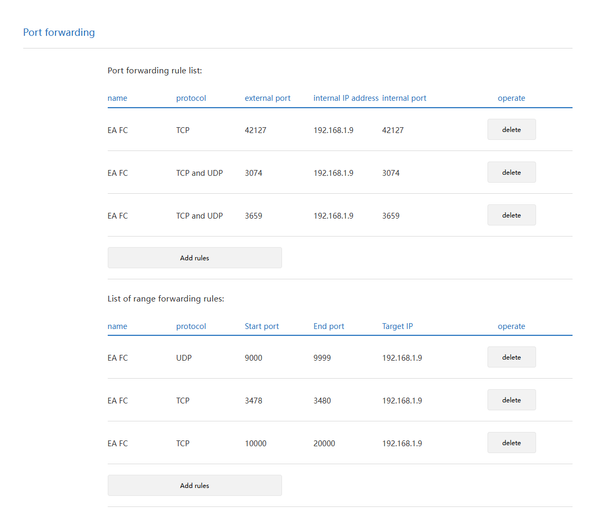Select the start port 9000 cell

coord(255,357)
